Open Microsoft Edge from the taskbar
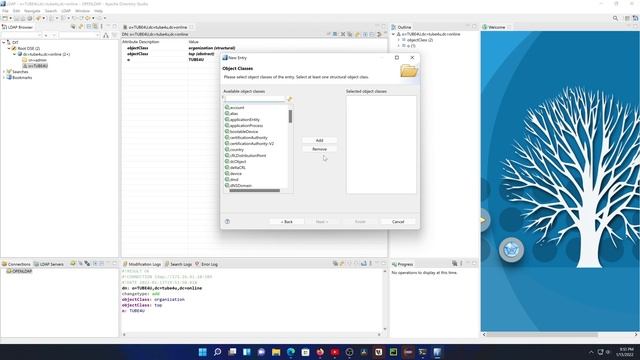The height and width of the screenshot is (360, 640). [x=291, y=352]
